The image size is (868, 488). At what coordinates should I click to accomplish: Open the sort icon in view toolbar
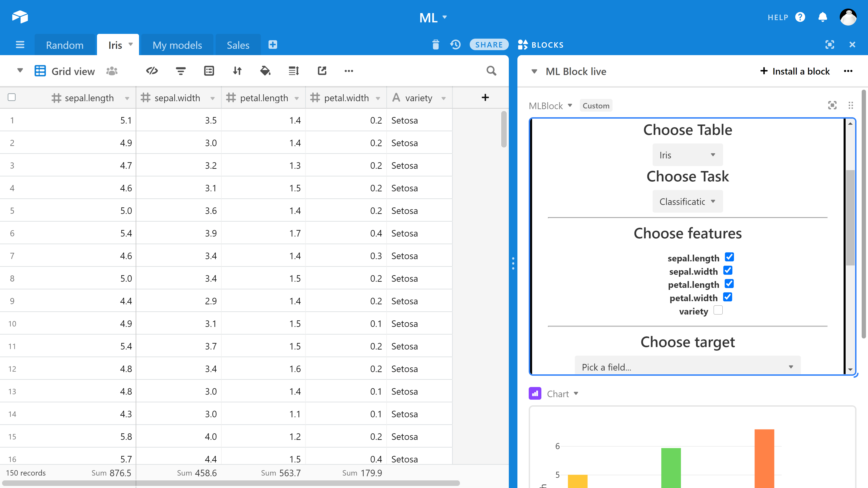pos(237,71)
